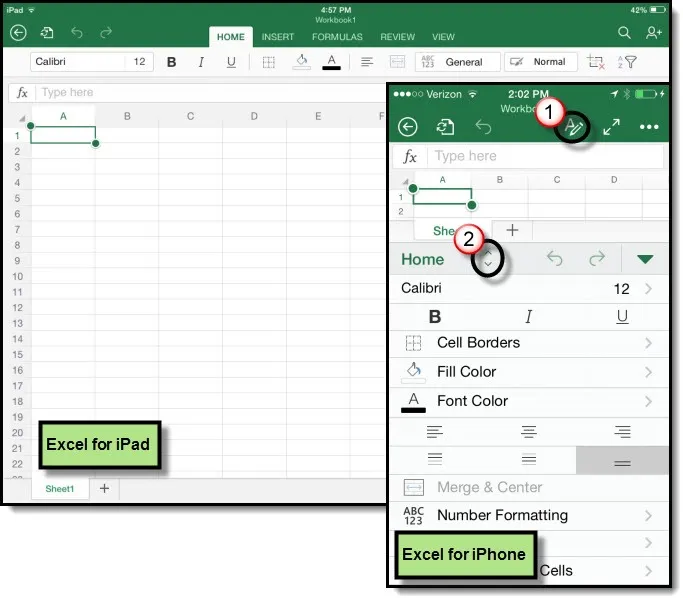Collapse iPhone ribbon with down triangle
The height and width of the screenshot is (598, 683).
[x=645, y=259]
